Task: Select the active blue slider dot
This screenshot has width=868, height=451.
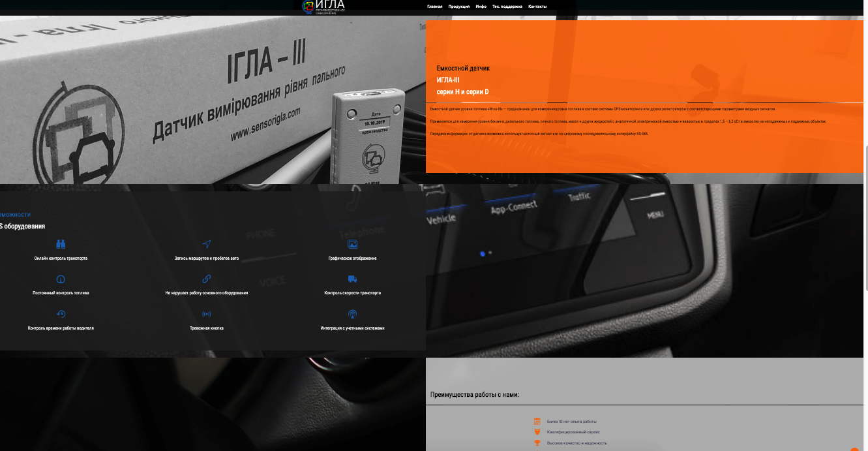Action: [x=483, y=253]
